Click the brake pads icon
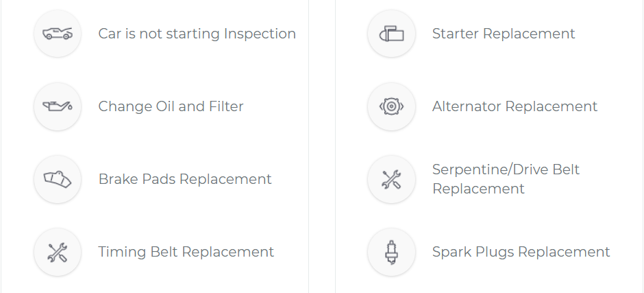 [x=58, y=179]
